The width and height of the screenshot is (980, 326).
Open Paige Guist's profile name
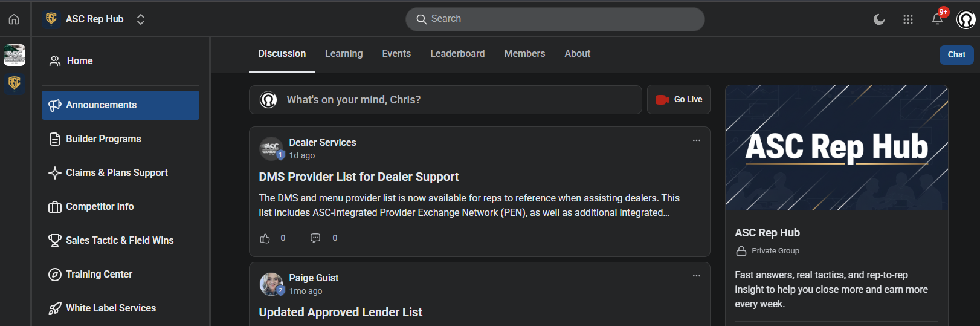pyautogui.click(x=314, y=278)
